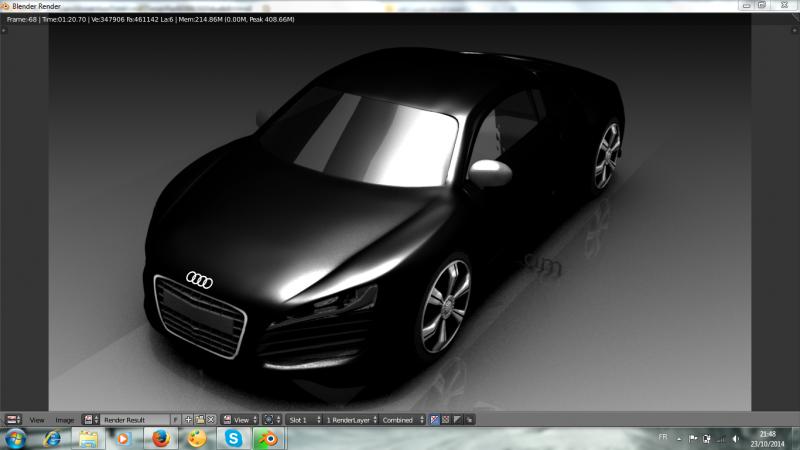Click the Show Desktop strip

pyautogui.click(x=795, y=439)
